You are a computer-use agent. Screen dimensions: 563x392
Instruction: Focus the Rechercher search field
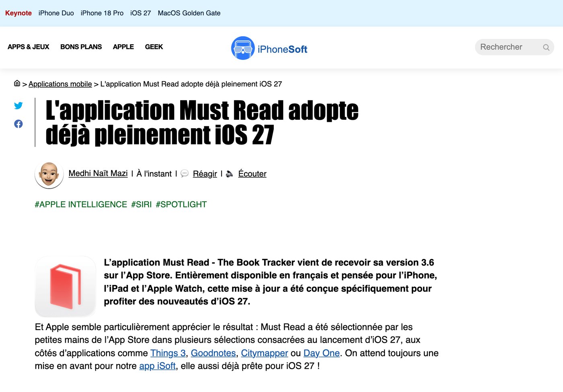coord(514,47)
